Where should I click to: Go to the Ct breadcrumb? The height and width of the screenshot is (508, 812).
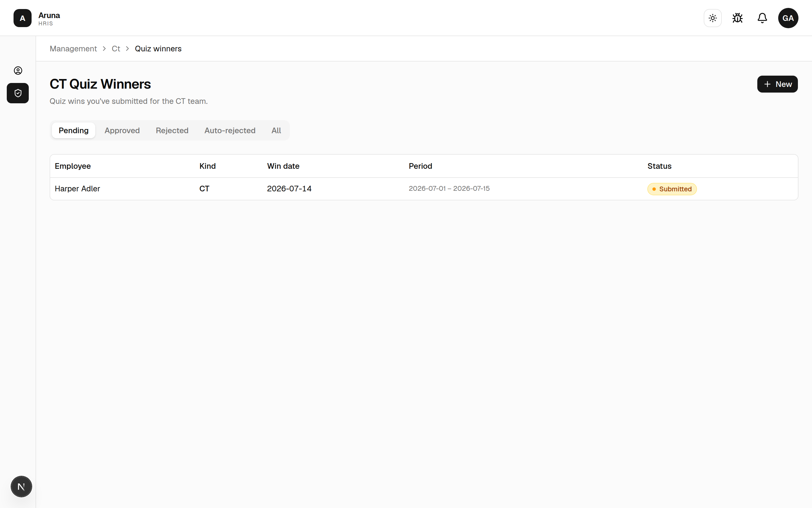pos(116,49)
